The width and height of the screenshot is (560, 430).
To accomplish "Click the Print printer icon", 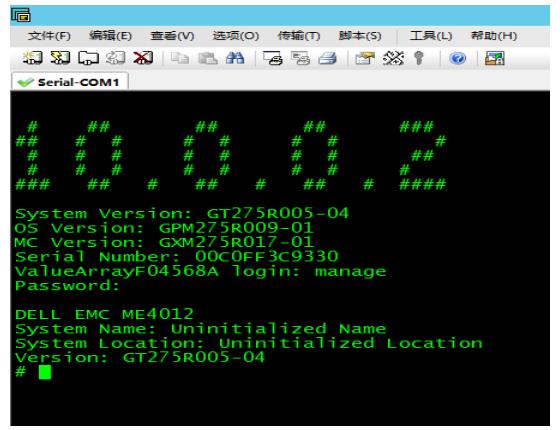I will (x=328, y=58).
